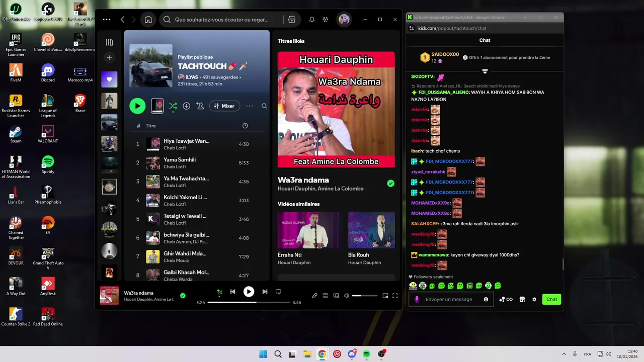Open playlist owner iLYAS profile link
This screenshot has height=362, width=644.
192,77
